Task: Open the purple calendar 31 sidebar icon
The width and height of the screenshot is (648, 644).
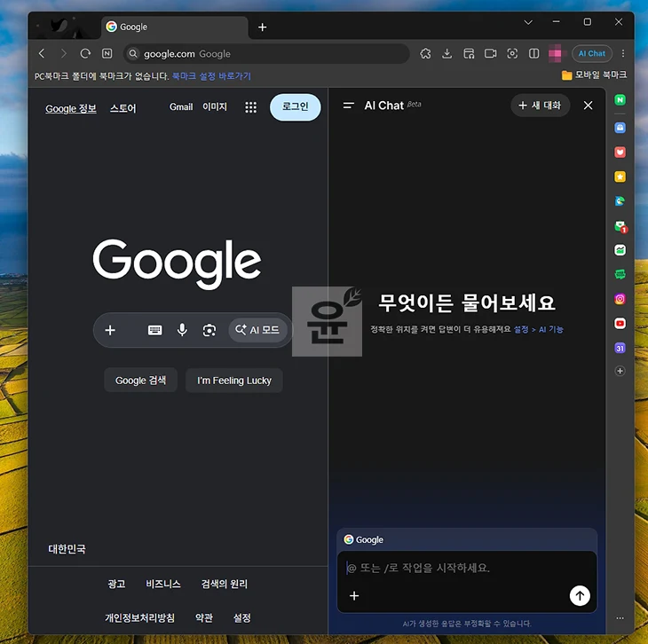Action: [620, 349]
